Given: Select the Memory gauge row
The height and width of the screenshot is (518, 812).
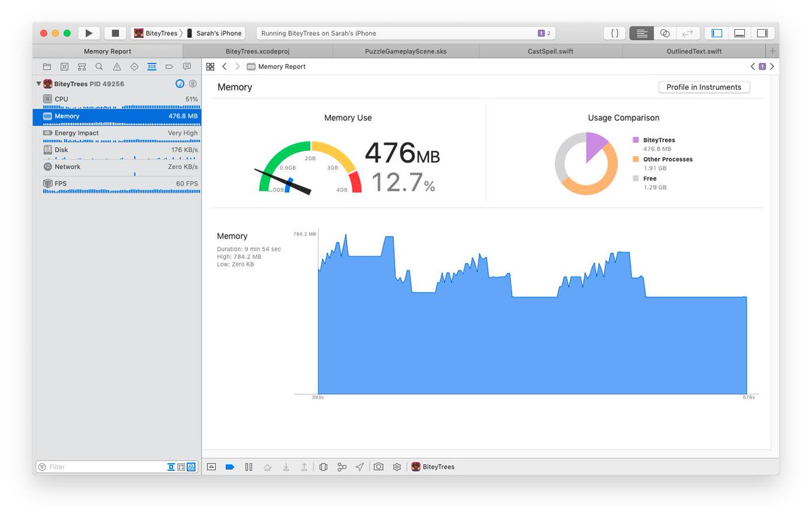Looking at the screenshot, I should (x=117, y=116).
